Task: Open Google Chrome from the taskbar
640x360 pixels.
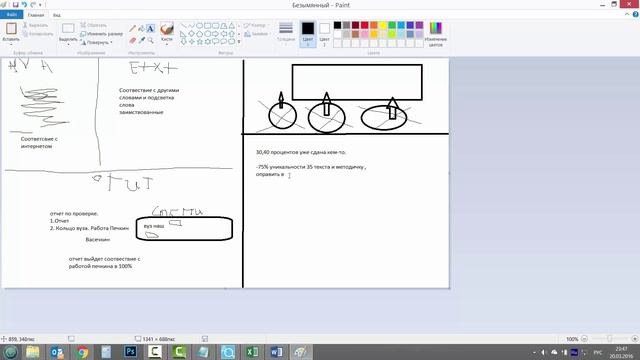Action: click(82, 352)
